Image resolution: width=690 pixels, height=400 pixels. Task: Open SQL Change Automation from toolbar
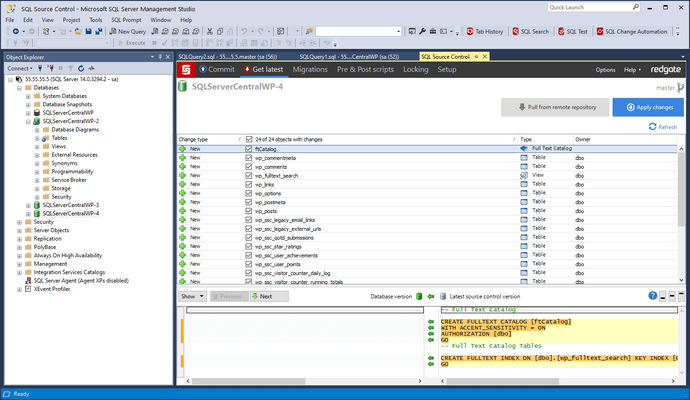631,31
